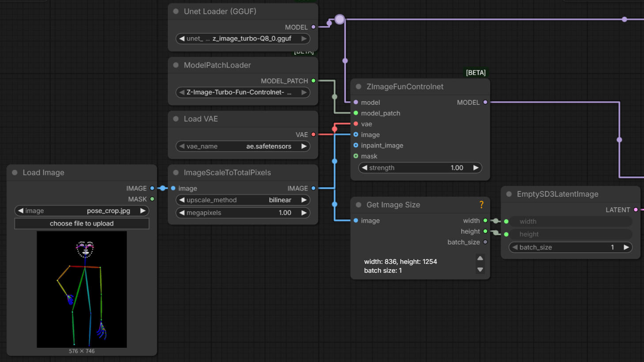644x362 pixels.
Task: Collapse the Load Image node
Action: (x=15, y=172)
